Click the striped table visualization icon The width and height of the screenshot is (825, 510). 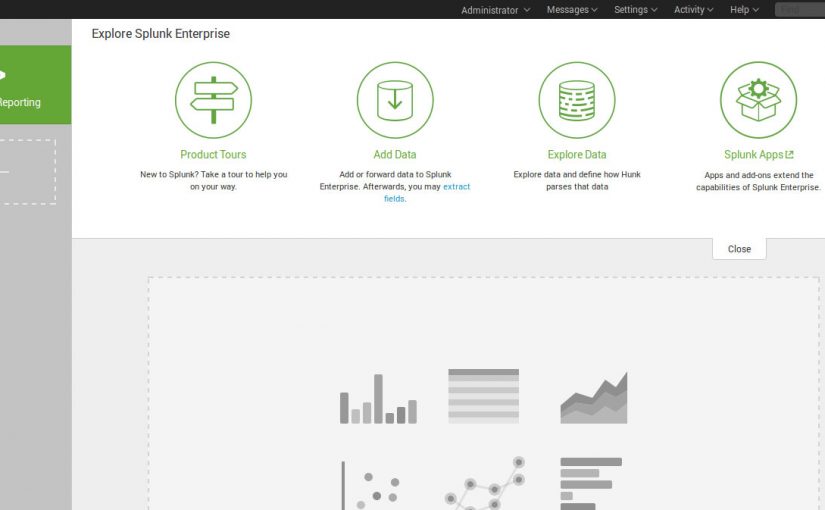coord(484,396)
